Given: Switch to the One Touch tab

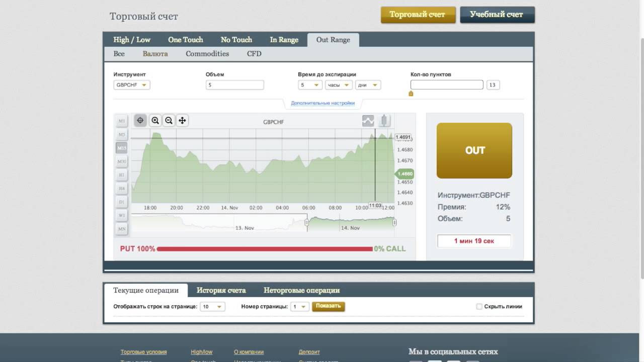Looking at the screenshot, I should [186, 40].
